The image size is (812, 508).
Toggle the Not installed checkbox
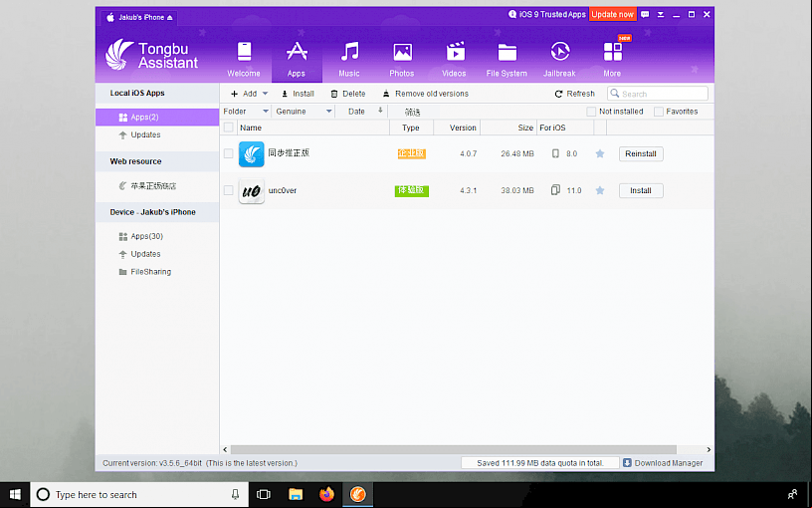[x=591, y=112]
